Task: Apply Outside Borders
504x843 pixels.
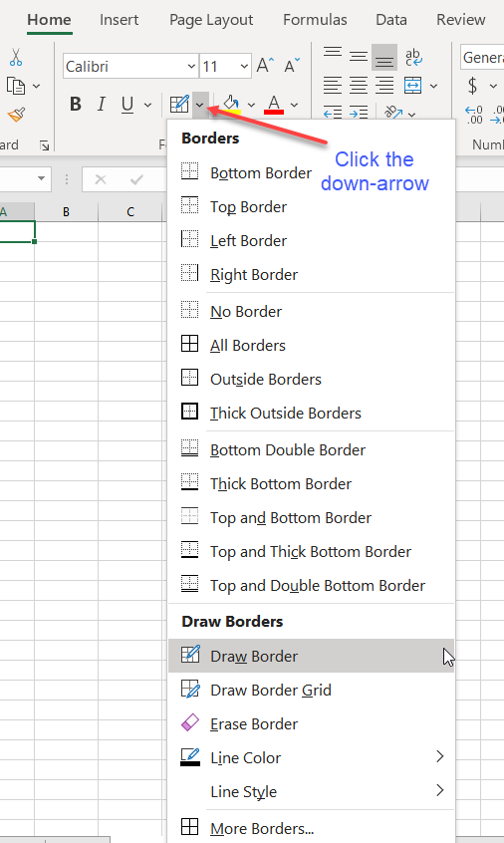Action: tap(312, 380)
